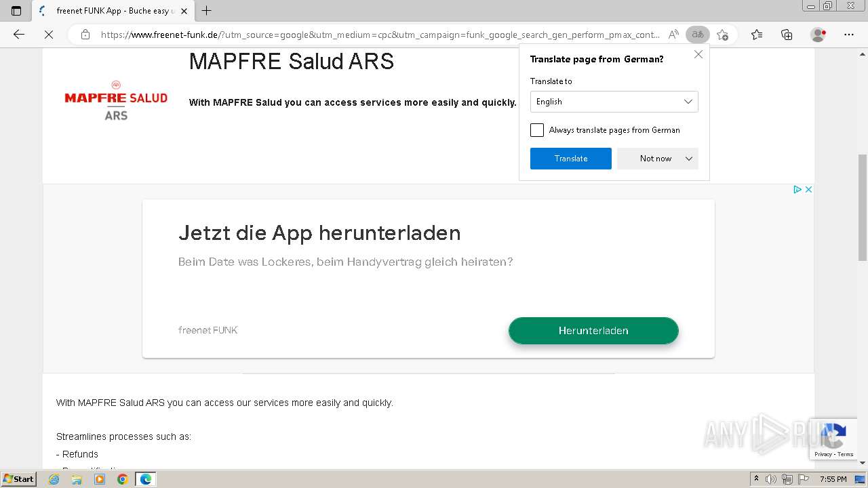The height and width of the screenshot is (488, 868).
Task: Open the user profile icon
Action: (818, 35)
